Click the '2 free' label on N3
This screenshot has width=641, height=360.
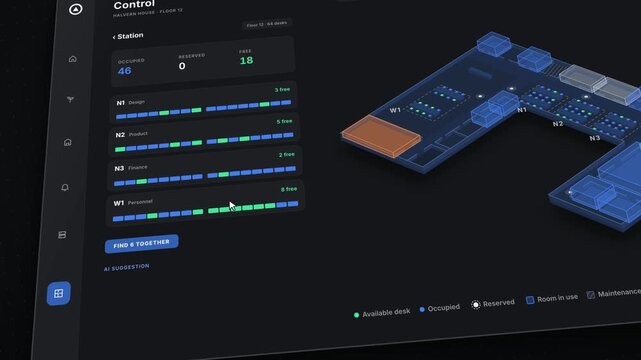287,154
